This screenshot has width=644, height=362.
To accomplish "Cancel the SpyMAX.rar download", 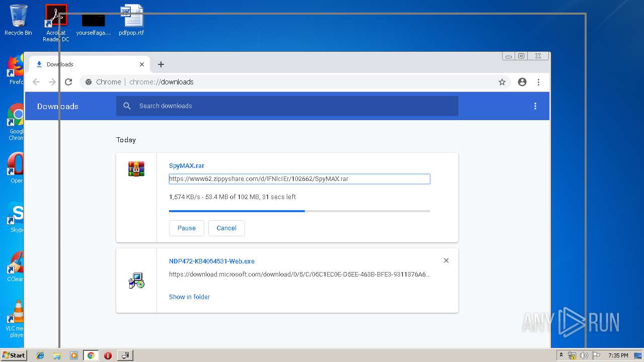I will [226, 228].
